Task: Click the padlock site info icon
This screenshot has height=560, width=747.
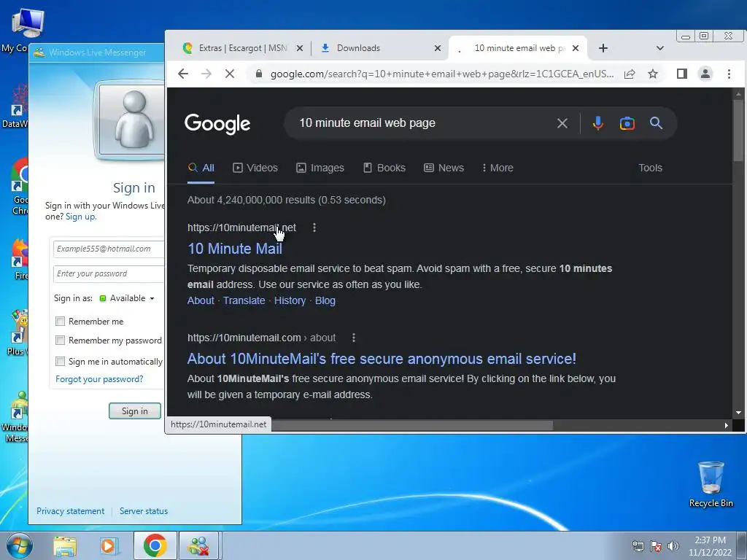Action: click(259, 74)
